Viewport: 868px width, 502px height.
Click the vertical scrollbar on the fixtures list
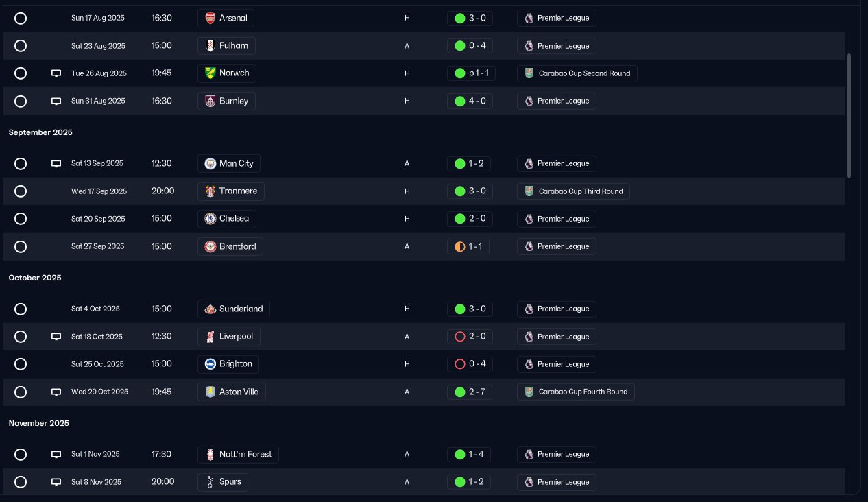(x=849, y=117)
